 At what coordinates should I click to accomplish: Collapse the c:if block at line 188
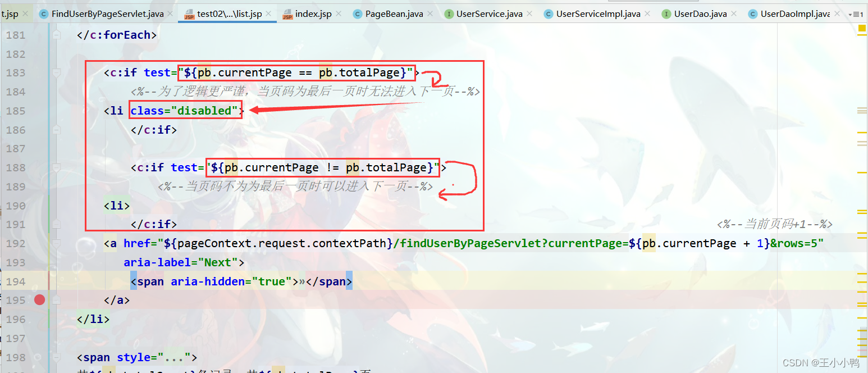point(56,167)
